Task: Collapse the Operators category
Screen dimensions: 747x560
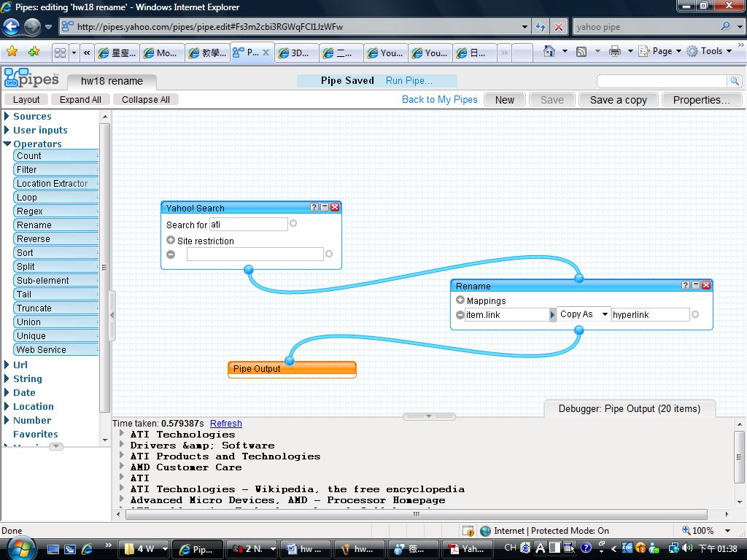Action: coord(7,144)
